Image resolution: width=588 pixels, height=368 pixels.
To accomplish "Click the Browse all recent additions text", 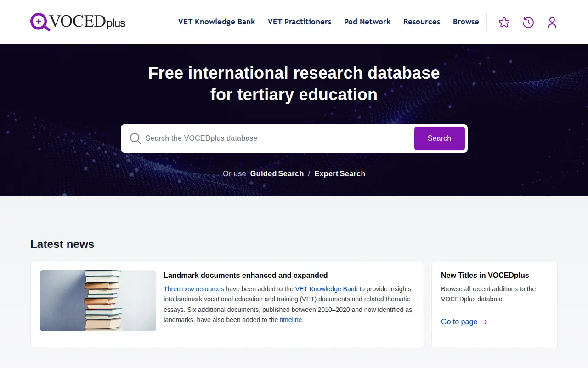I will point(488,294).
